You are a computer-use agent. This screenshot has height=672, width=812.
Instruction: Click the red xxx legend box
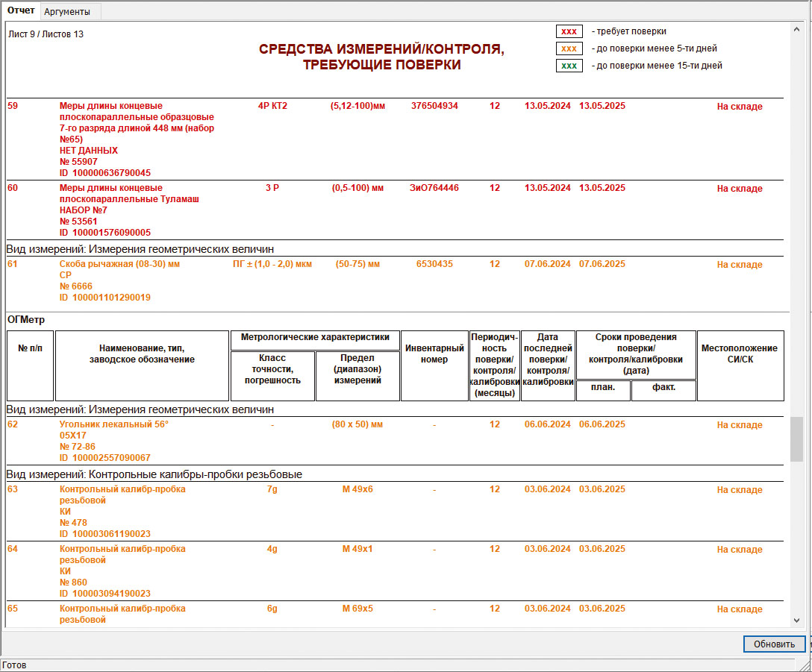point(569,31)
